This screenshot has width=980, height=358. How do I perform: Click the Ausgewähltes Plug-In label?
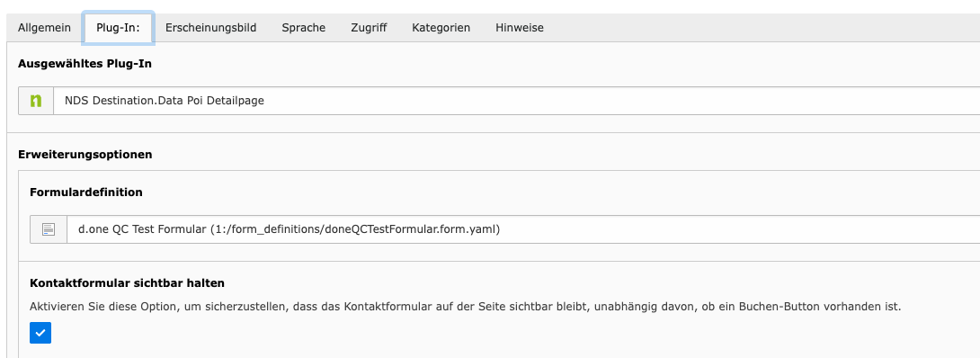[x=85, y=64]
